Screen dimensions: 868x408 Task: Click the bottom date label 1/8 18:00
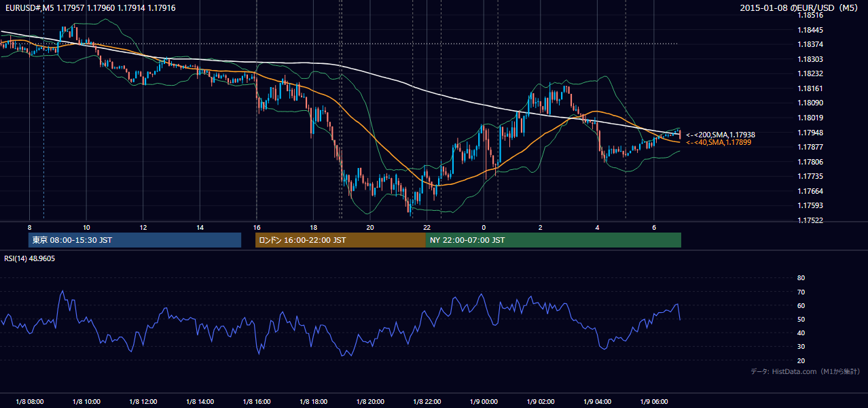tap(313, 402)
